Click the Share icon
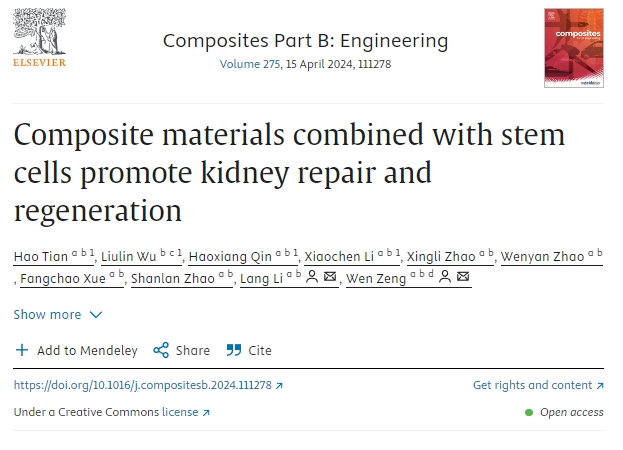 tap(160, 350)
